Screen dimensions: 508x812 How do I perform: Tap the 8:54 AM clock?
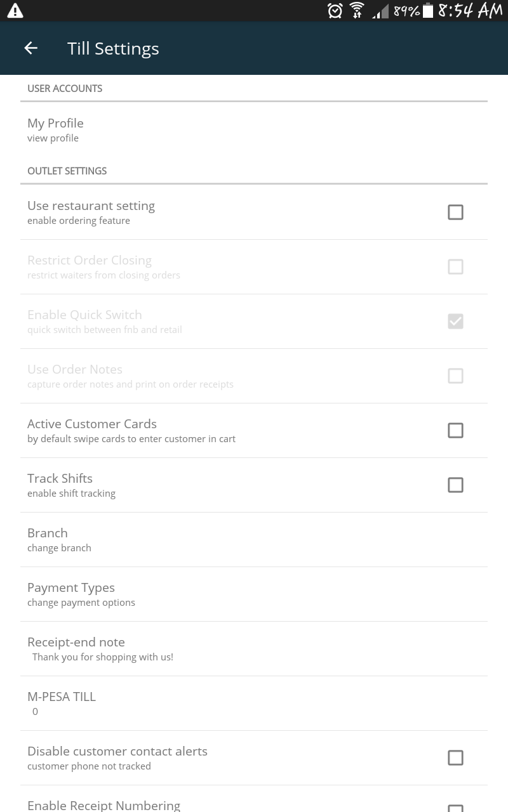pos(470,11)
